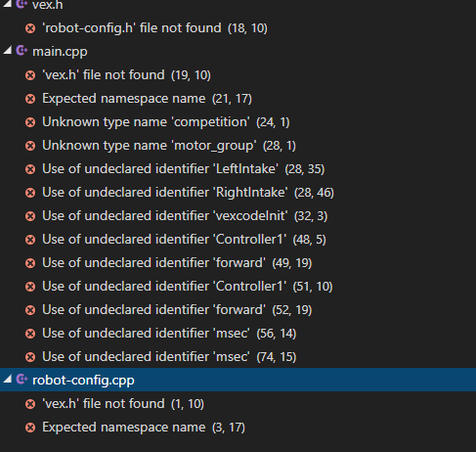
Task: Jump to undeclared identifier 'RightIntake' error
Action: pyautogui.click(x=188, y=193)
